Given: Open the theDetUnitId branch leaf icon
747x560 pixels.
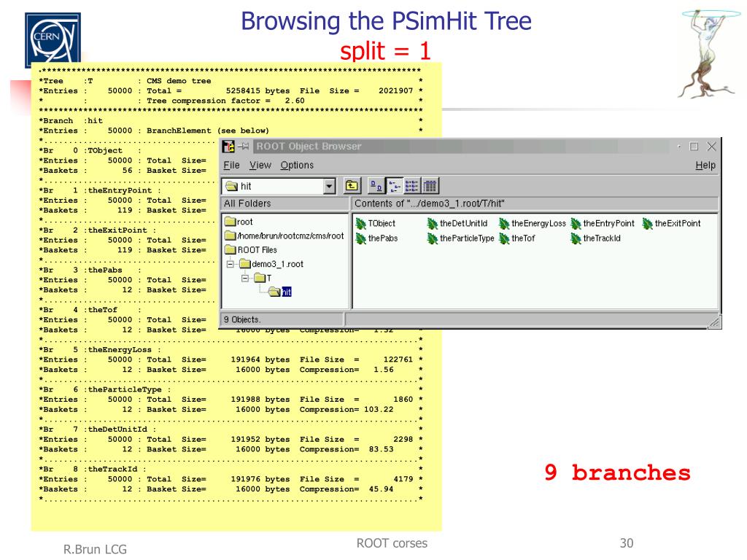Looking at the screenshot, I should pos(432,223).
